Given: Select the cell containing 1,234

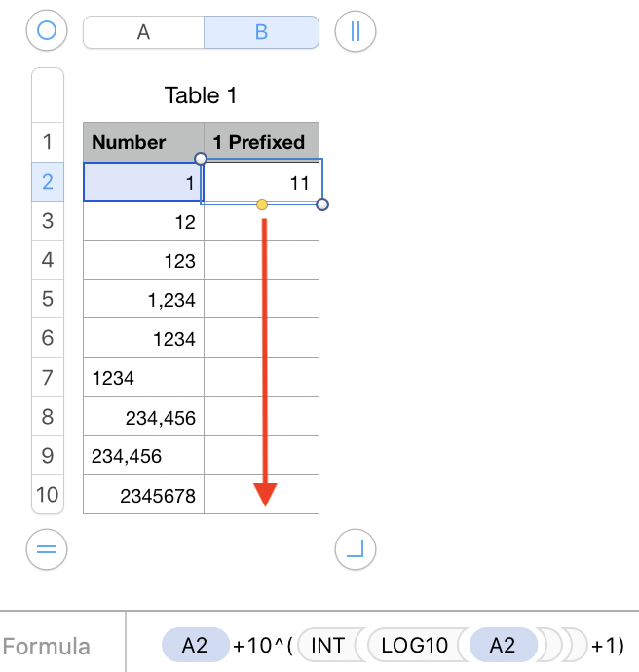Looking at the screenshot, I should click(x=143, y=299).
